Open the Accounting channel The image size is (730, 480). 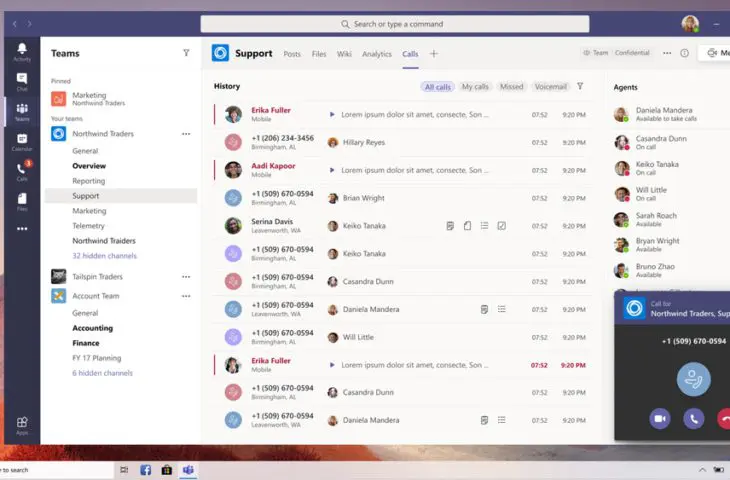(x=92, y=328)
